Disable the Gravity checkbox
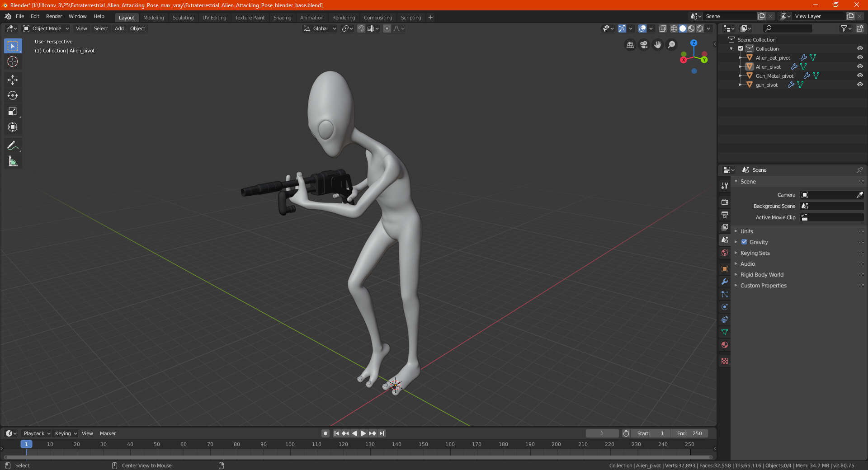This screenshot has height=470, width=868. 744,242
